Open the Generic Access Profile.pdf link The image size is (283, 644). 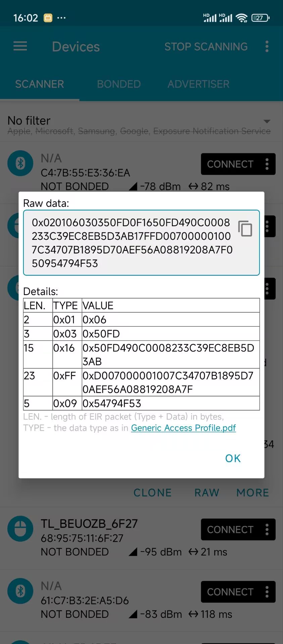183,428
